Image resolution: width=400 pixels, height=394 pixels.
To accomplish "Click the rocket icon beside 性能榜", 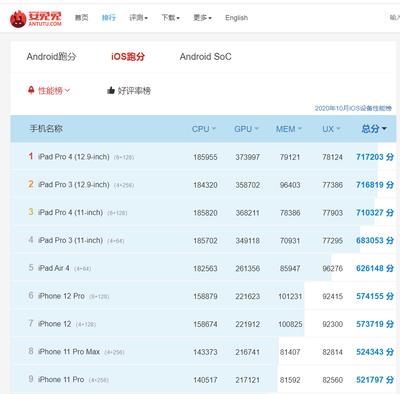I will tap(31, 90).
